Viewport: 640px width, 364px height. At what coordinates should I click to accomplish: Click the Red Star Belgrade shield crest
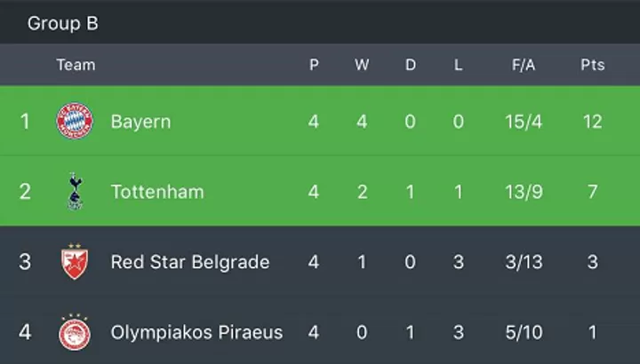pos(75,262)
